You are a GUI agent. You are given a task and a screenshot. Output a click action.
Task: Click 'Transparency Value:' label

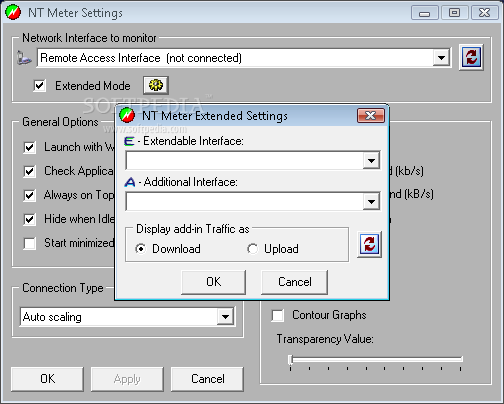tap(325, 339)
